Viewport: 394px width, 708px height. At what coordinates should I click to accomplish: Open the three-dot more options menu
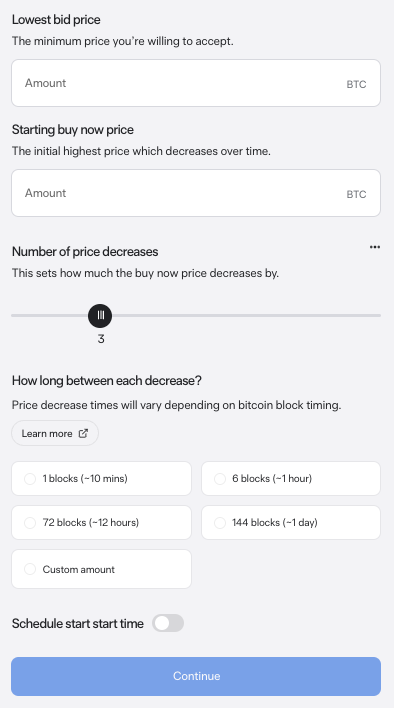(x=375, y=247)
